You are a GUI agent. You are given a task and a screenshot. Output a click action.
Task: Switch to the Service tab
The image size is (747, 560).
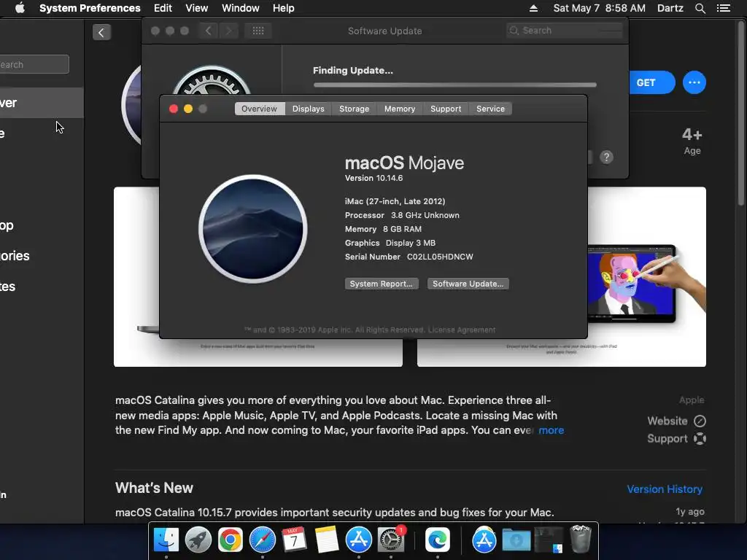pyautogui.click(x=490, y=109)
